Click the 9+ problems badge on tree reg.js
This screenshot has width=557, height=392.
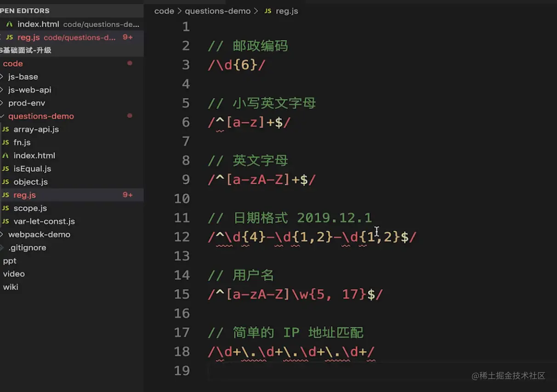(x=128, y=195)
